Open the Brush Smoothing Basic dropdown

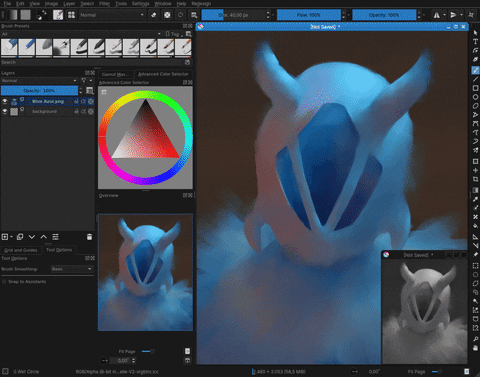tap(72, 269)
